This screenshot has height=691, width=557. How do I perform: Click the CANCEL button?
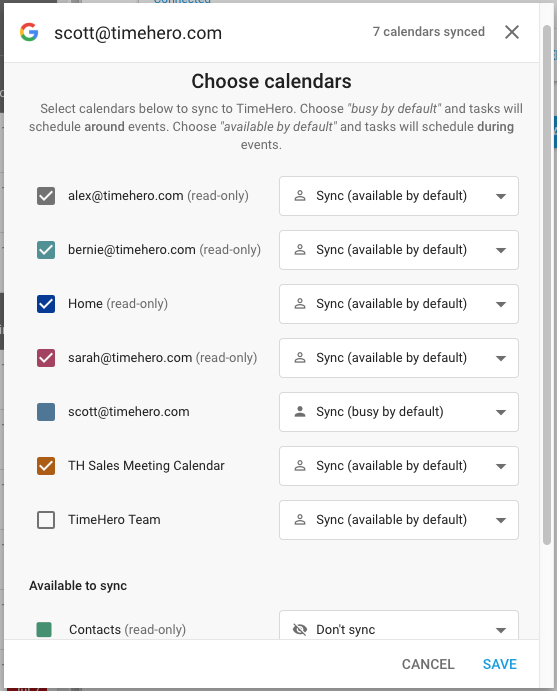pos(428,664)
